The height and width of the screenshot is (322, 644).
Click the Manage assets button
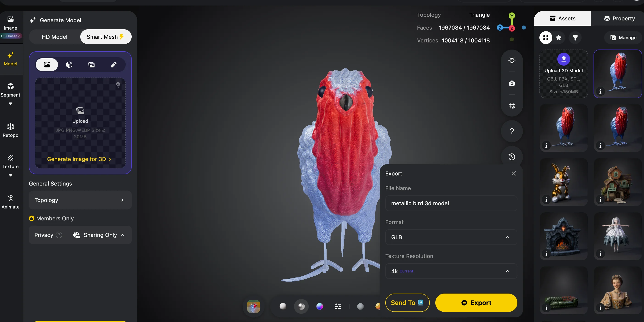tap(624, 38)
